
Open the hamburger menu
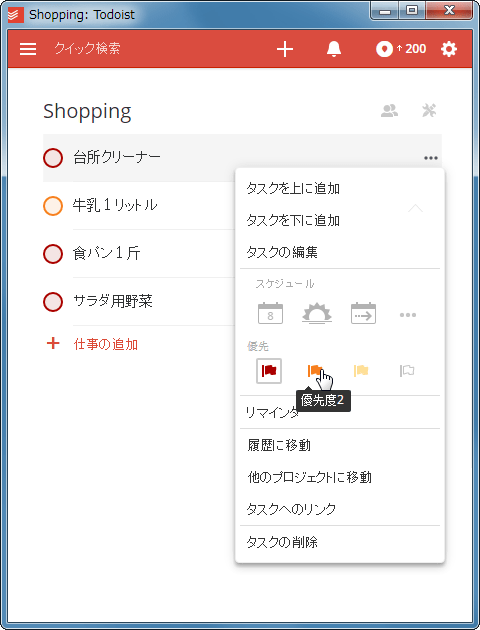point(28,49)
